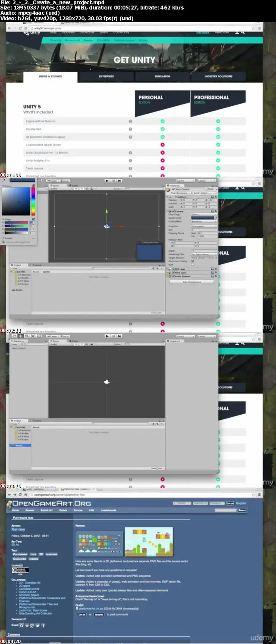Toggle GUI Layer component checkbox

(x=174, y=269)
